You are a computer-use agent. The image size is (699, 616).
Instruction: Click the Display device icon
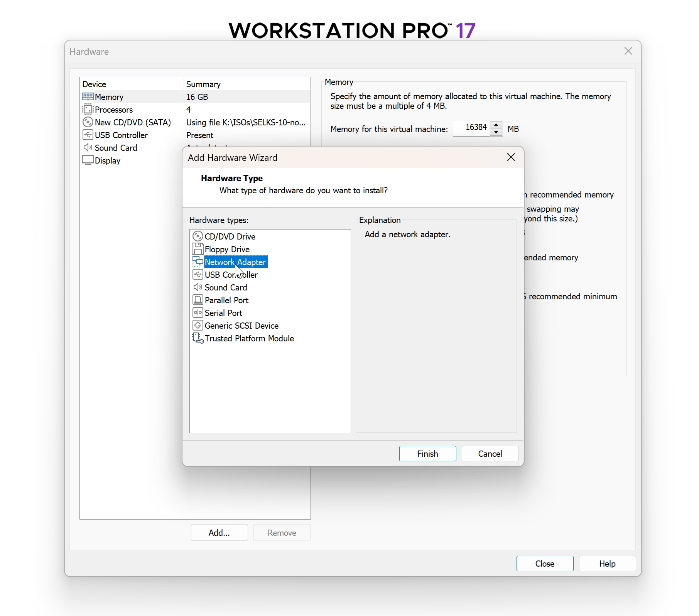pos(88,160)
